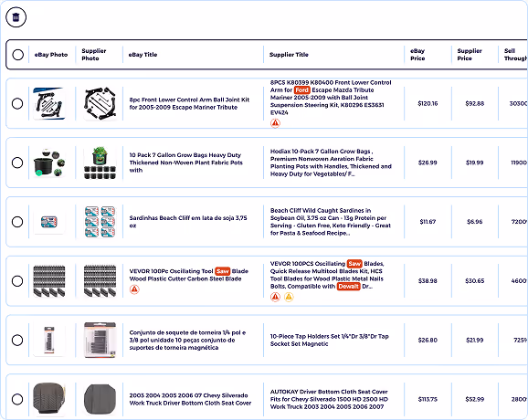Click eBay price $113.75
Screen dimensions: 528x420
pyautogui.click(x=428, y=400)
